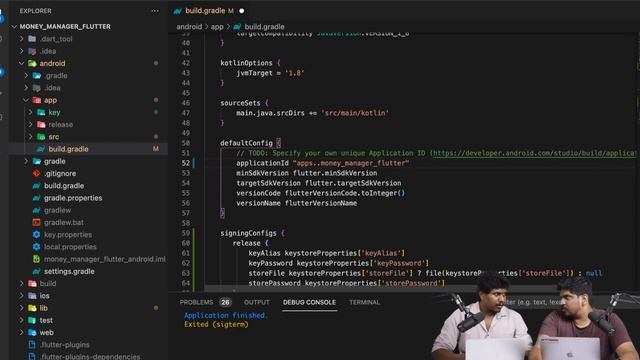Click the gradle icon on the build.gradle tab
This screenshot has width=640, height=360.
(178, 11)
